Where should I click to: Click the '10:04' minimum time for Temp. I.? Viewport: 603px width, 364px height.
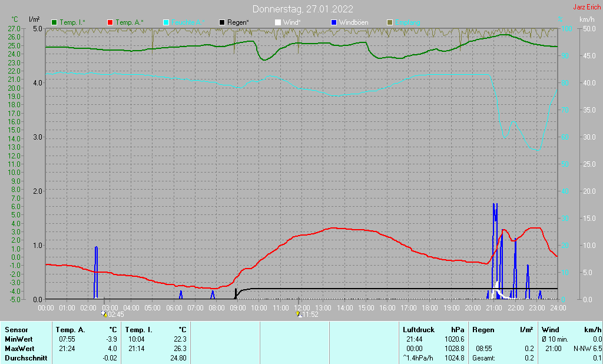(137, 339)
